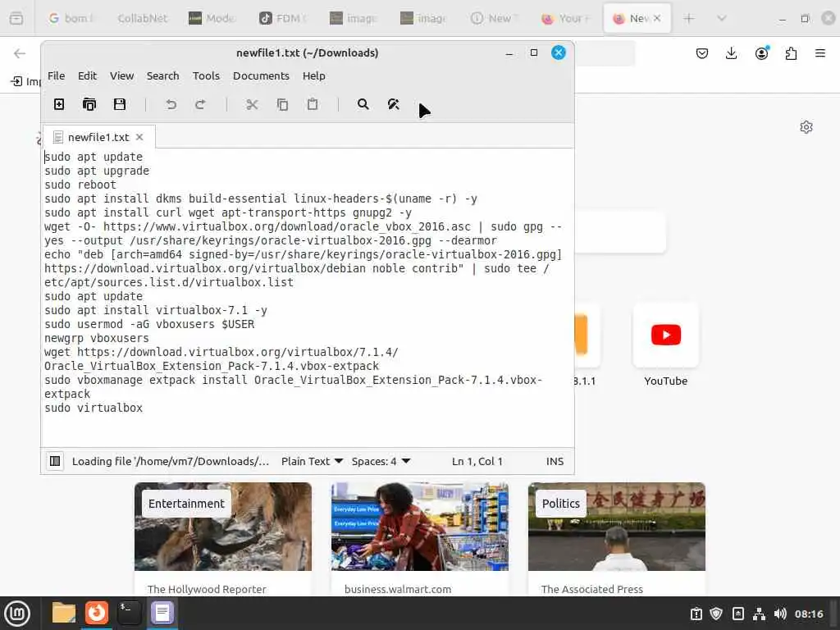840x630 pixels.
Task: Toggle INS insert mode indicator
Action: click(555, 461)
